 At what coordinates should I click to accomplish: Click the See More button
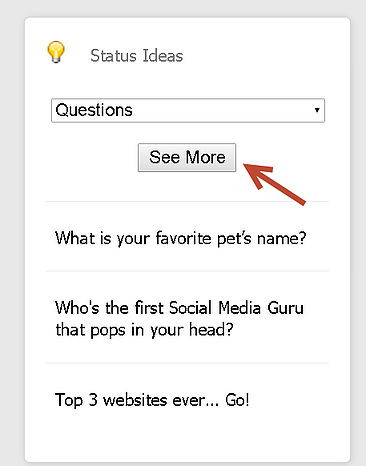click(x=187, y=158)
